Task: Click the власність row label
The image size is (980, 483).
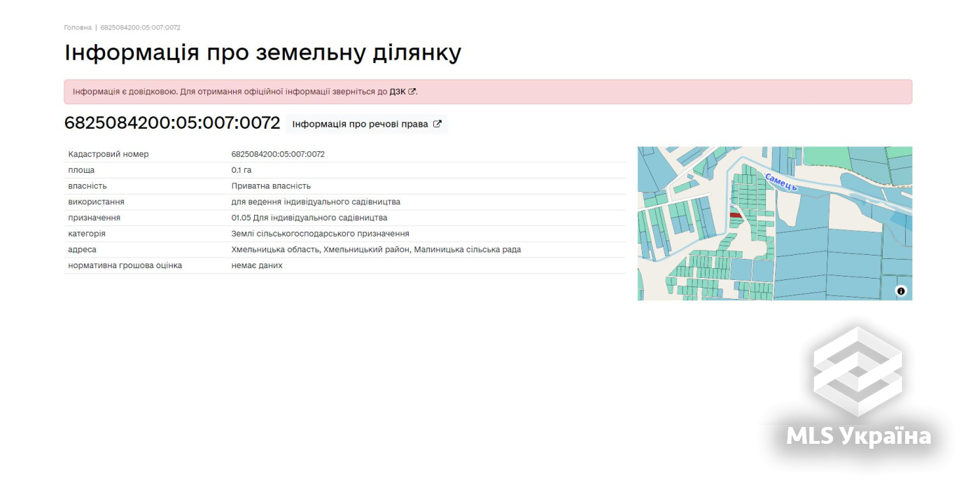Action: tap(87, 186)
